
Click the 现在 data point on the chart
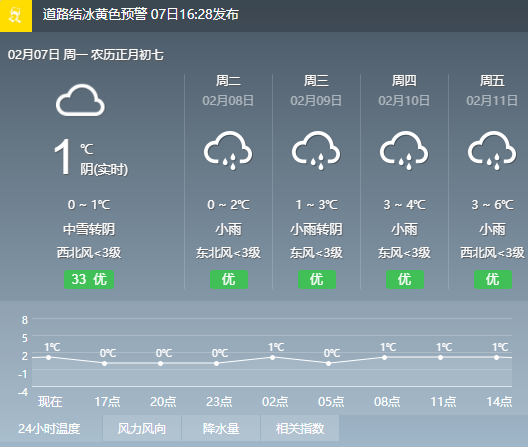[x=48, y=357]
